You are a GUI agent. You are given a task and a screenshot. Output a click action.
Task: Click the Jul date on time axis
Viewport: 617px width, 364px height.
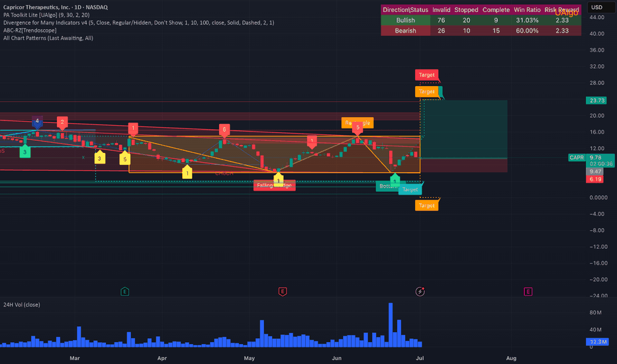420,358
